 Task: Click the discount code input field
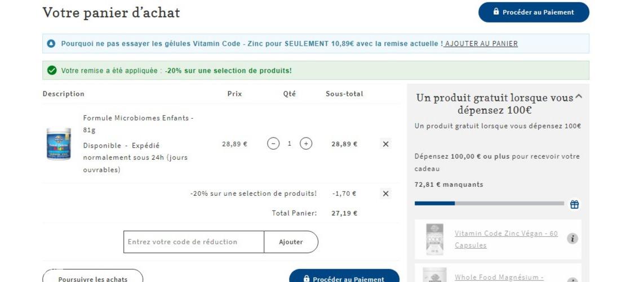point(193,242)
